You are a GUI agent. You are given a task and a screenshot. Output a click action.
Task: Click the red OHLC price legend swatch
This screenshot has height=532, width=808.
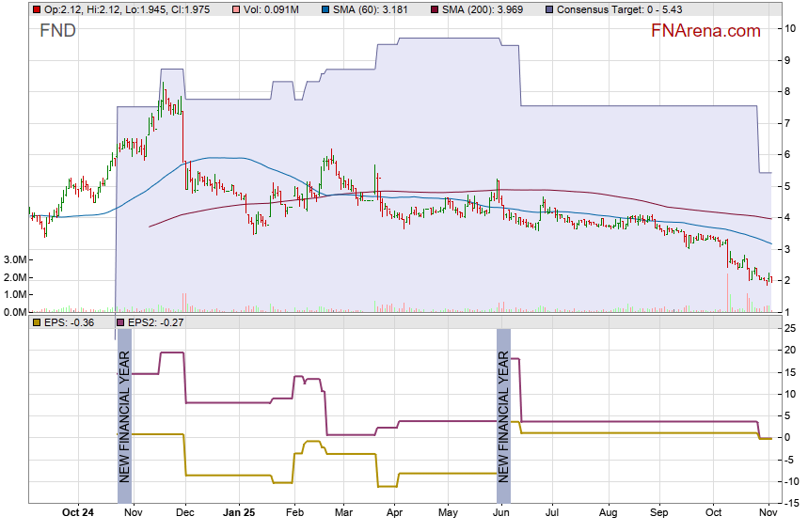click(36, 9)
